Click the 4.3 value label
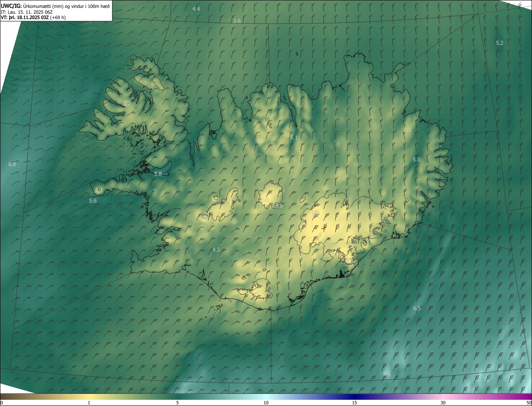 tap(216, 249)
